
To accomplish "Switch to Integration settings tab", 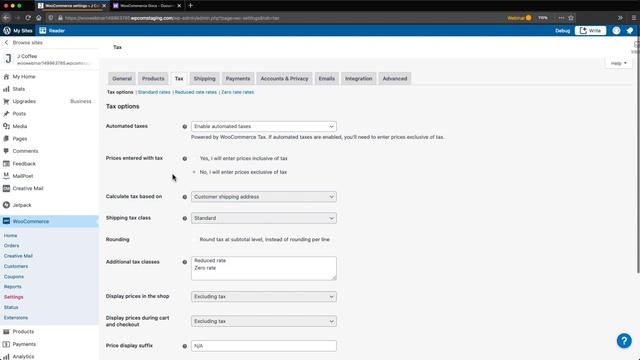I will [x=358, y=78].
